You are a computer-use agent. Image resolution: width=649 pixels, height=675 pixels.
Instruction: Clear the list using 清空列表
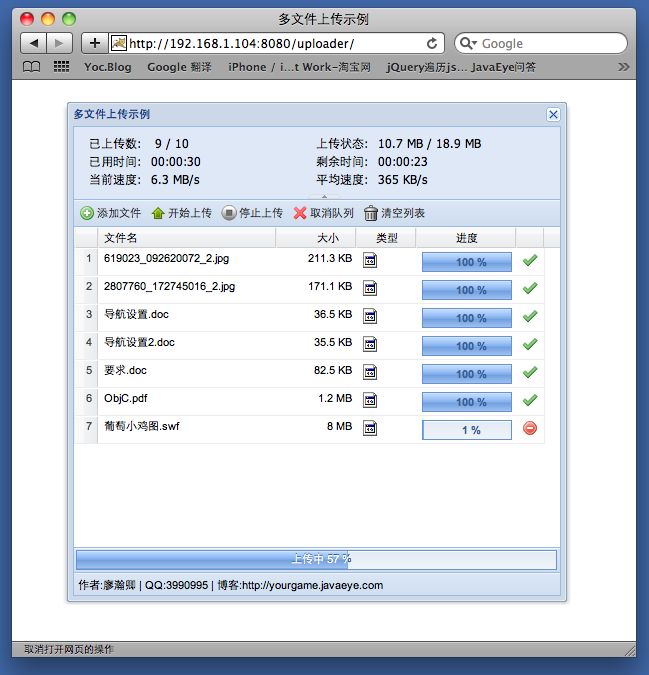point(395,213)
